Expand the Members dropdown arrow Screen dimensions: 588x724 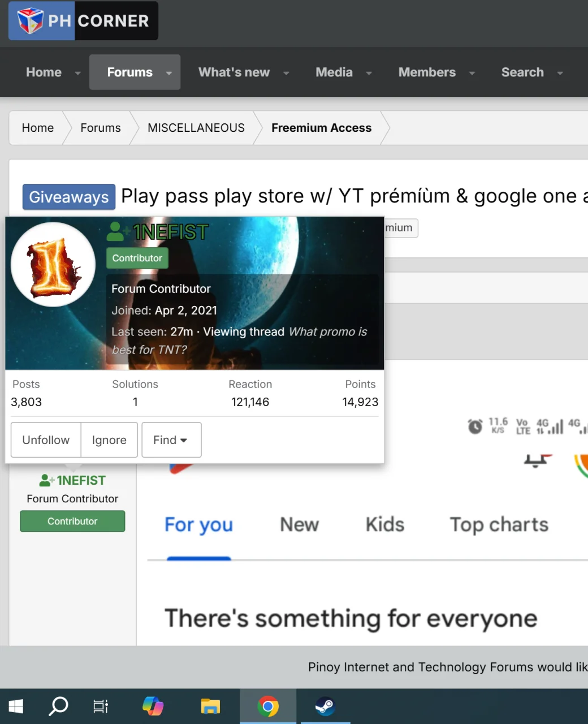click(472, 73)
